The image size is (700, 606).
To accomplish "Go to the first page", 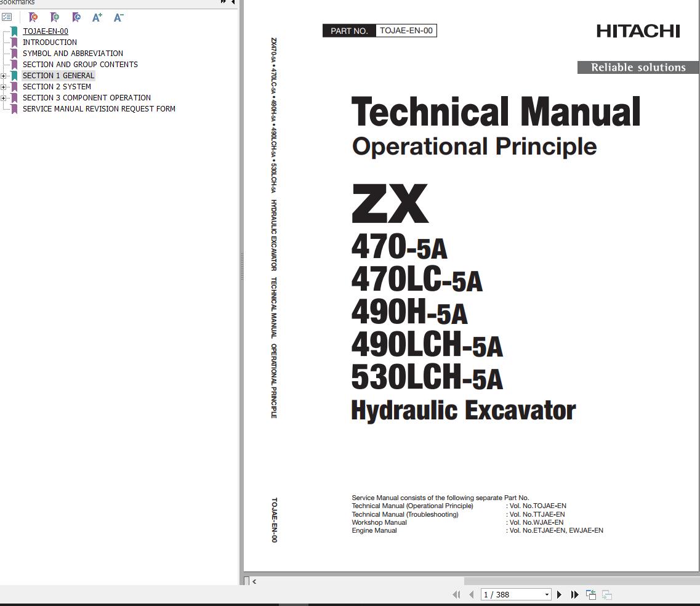I will [x=456, y=594].
